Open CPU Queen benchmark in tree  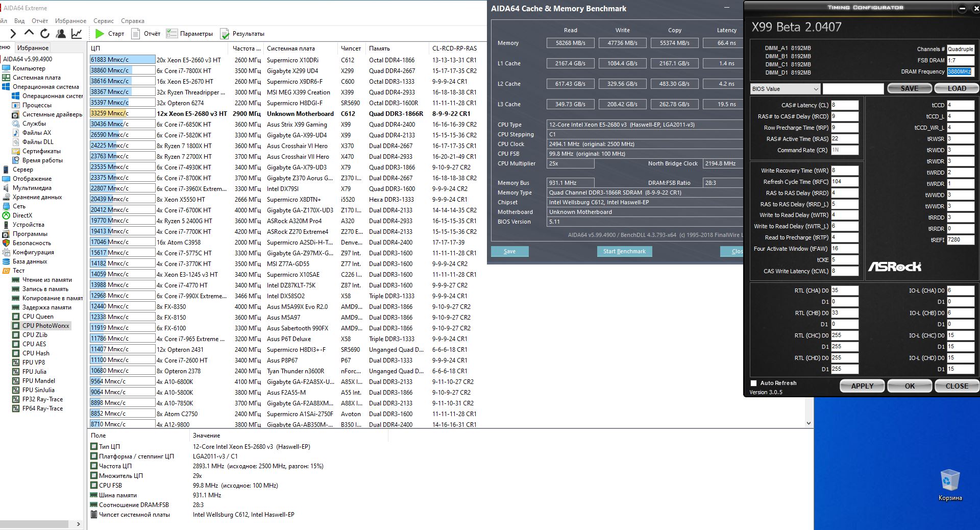(x=38, y=317)
